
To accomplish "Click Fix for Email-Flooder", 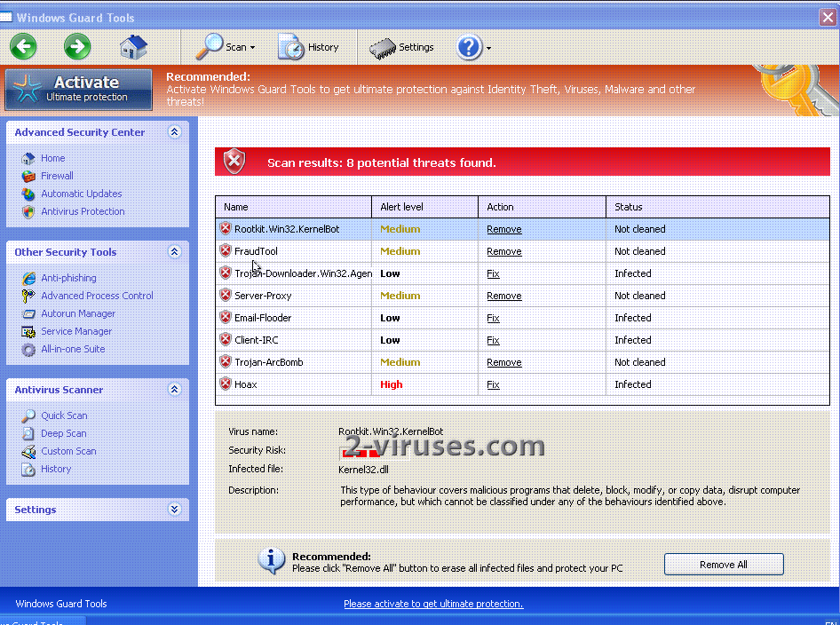I will coord(493,318).
